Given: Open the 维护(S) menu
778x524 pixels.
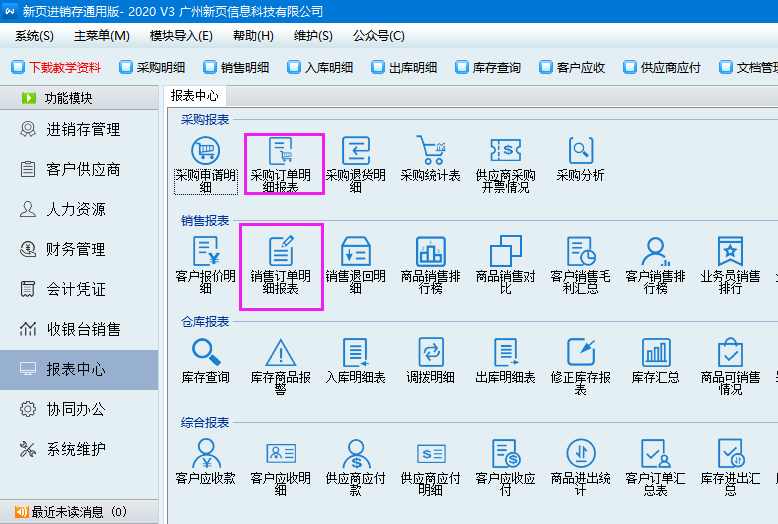Looking at the screenshot, I should (x=313, y=36).
